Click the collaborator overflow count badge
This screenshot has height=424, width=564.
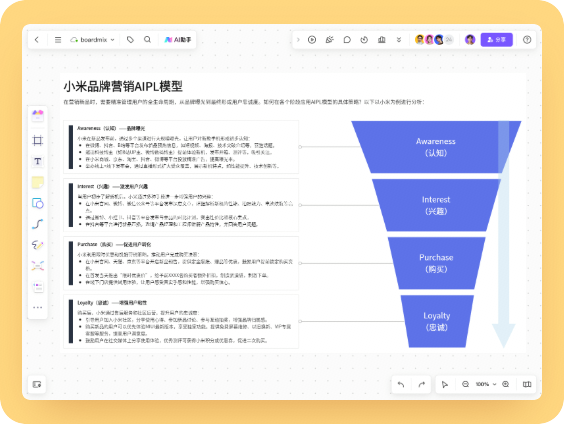449,40
